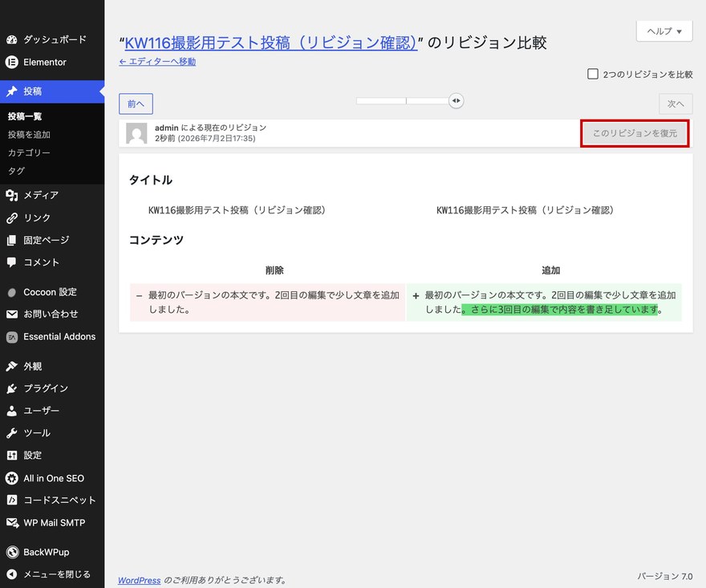Click the pages icon beside 固定ページ
This screenshot has height=588, width=706.
click(12, 240)
